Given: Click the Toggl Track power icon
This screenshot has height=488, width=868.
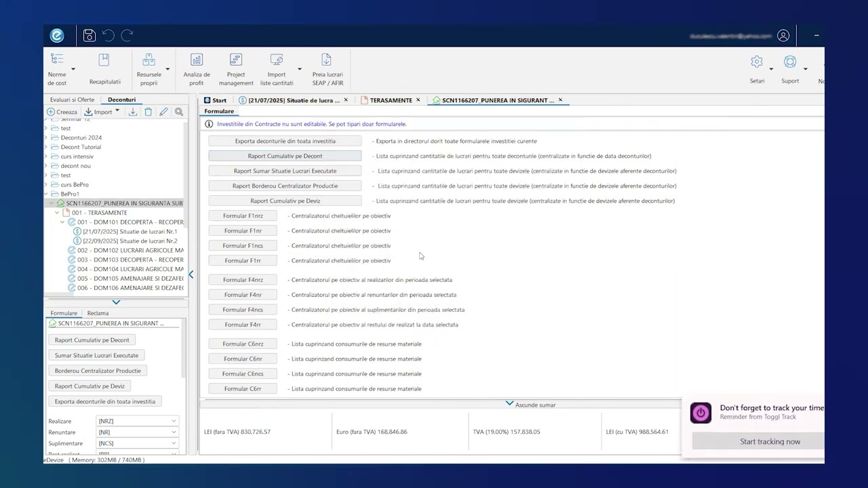Looking at the screenshot, I should coord(701,412).
